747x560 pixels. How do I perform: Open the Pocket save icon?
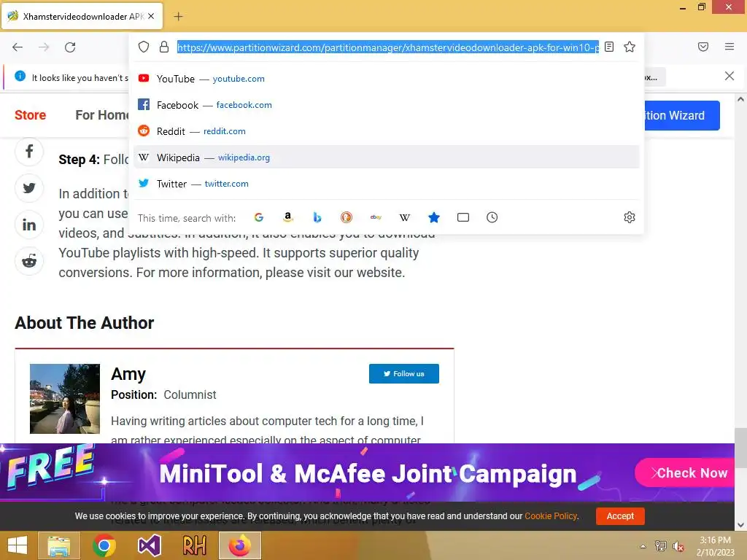tap(703, 47)
